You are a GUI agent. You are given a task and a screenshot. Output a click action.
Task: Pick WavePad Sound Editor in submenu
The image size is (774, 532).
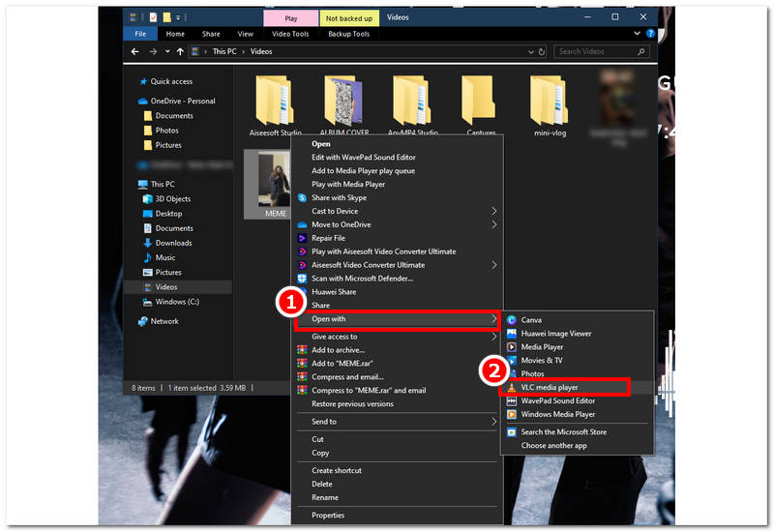[x=560, y=400]
